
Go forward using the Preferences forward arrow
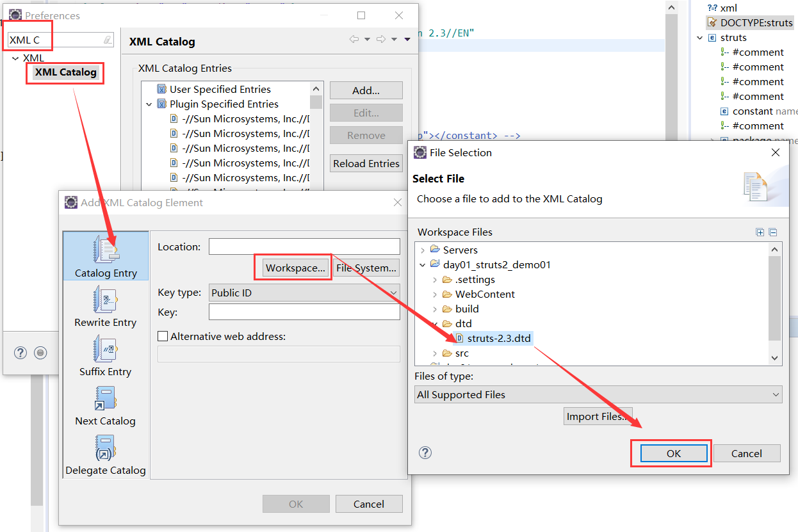pos(380,40)
